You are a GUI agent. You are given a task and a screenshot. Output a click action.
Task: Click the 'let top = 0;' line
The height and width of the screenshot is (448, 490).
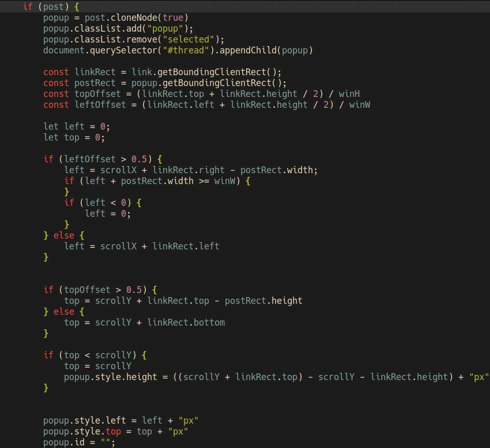coord(74,137)
